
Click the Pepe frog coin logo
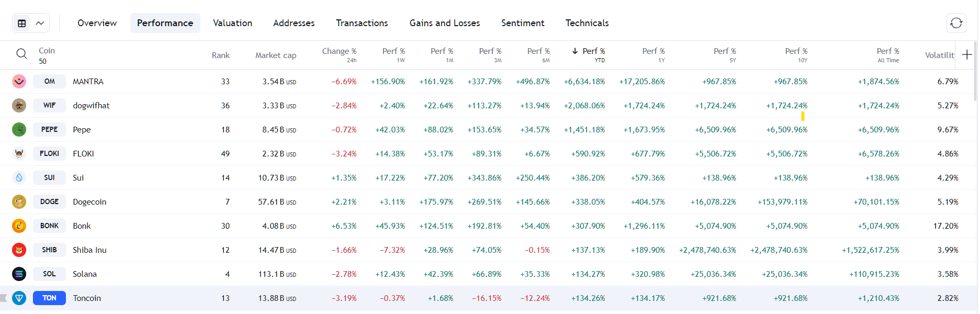pyautogui.click(x=19, y=130)
